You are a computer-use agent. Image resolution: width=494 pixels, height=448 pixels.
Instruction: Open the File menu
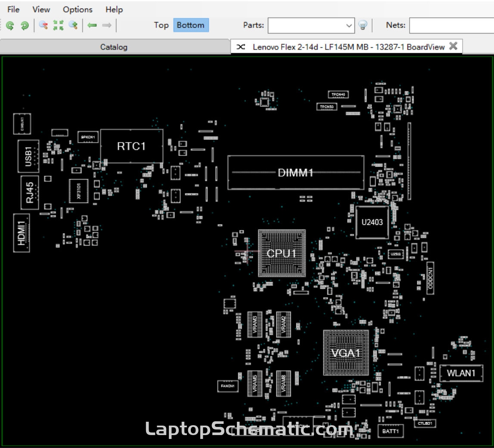click(x=13, y=10)
